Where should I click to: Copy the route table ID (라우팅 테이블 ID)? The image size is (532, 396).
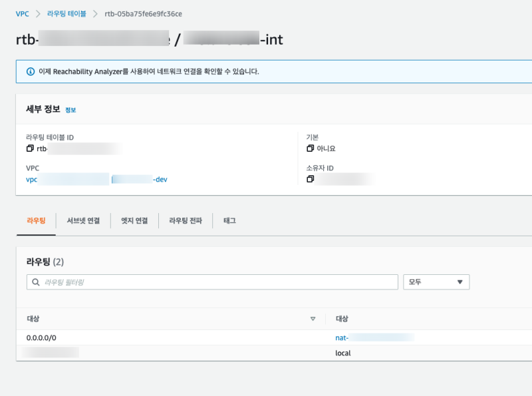click(30, 148)
